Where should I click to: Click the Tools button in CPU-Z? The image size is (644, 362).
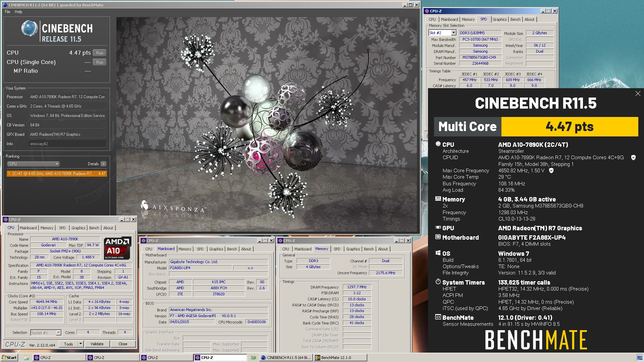point(68,344)
